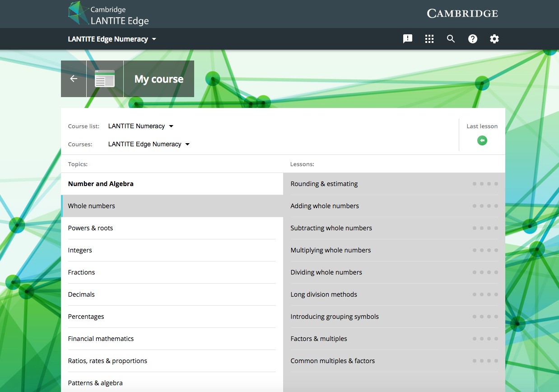
Task: Expand the LANTITE Edge Numeracy header menu
Action: [112, 39]
